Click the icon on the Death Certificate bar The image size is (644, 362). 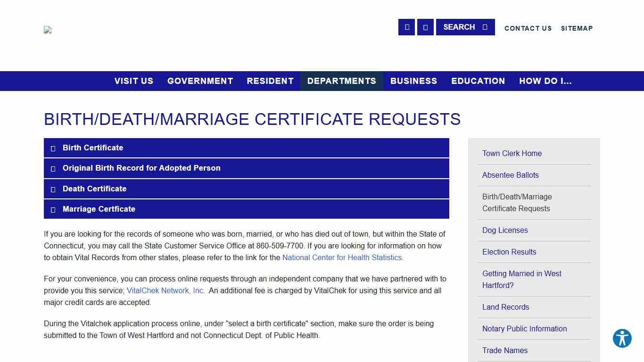[53, 189]
